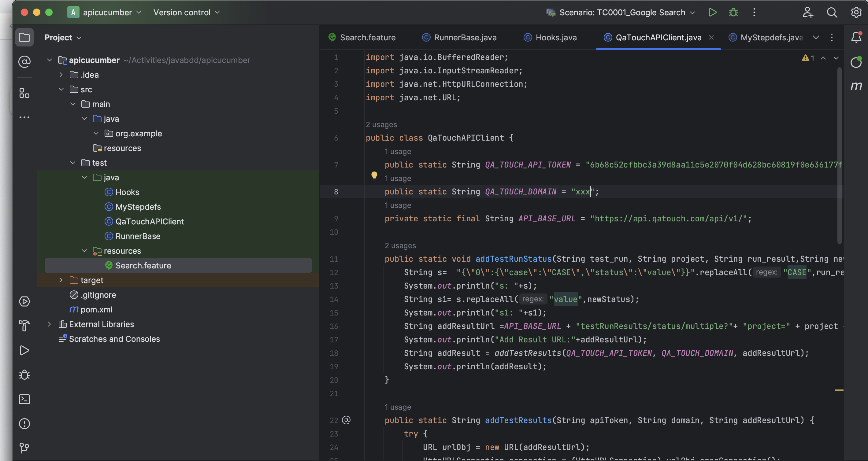Screen dimensions: 868x461
Task: Open the Git tool window icon
Action: (24, 448)
